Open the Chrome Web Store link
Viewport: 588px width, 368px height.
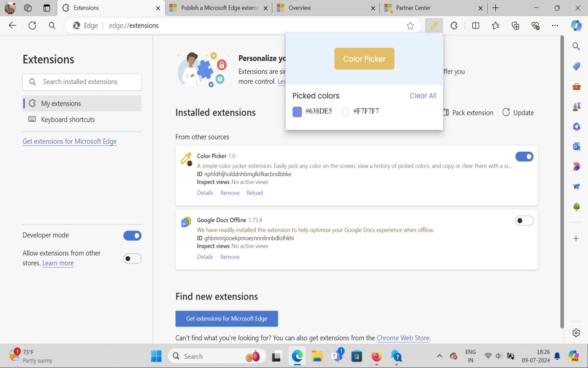tap(403, 338)
